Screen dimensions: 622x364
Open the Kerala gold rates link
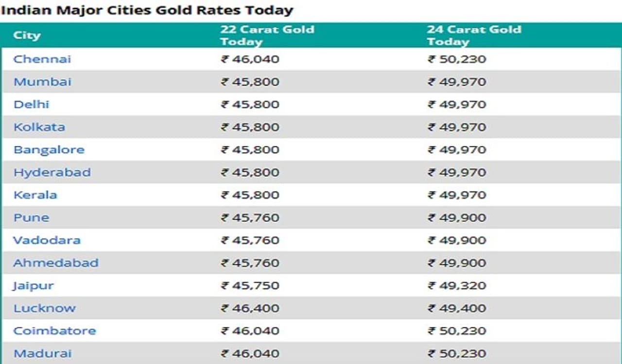click(35, 195)
